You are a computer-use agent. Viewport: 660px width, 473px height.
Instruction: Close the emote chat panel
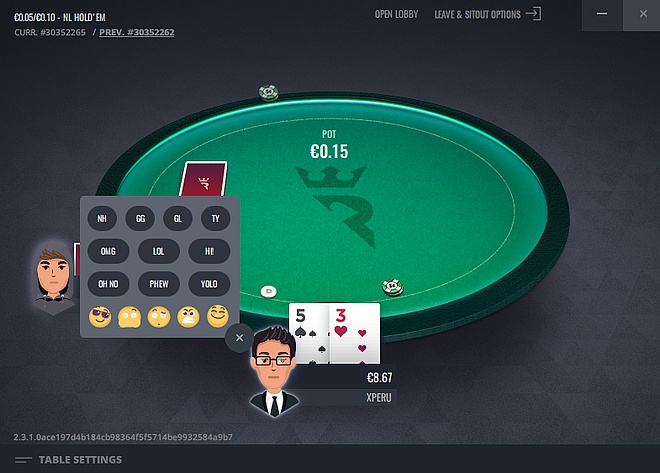point(240,337)
